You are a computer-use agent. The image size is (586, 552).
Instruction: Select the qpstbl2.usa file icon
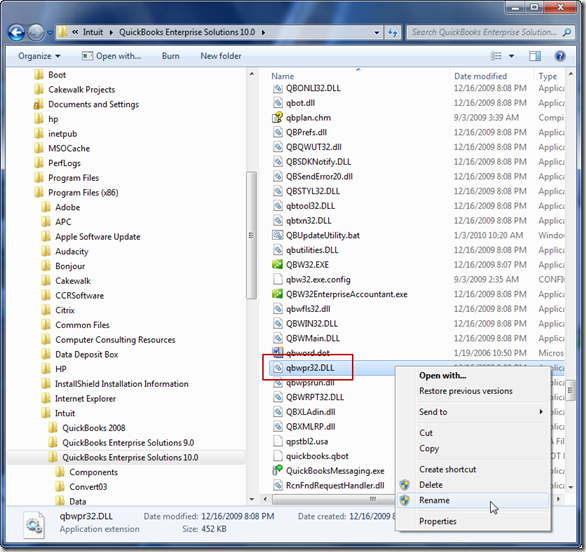click(x=277, y=441)
